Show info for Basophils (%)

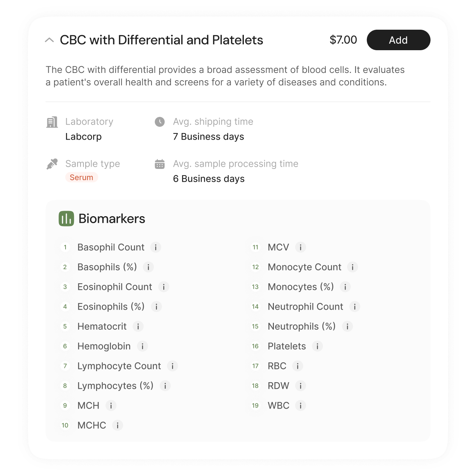[148, 267]
